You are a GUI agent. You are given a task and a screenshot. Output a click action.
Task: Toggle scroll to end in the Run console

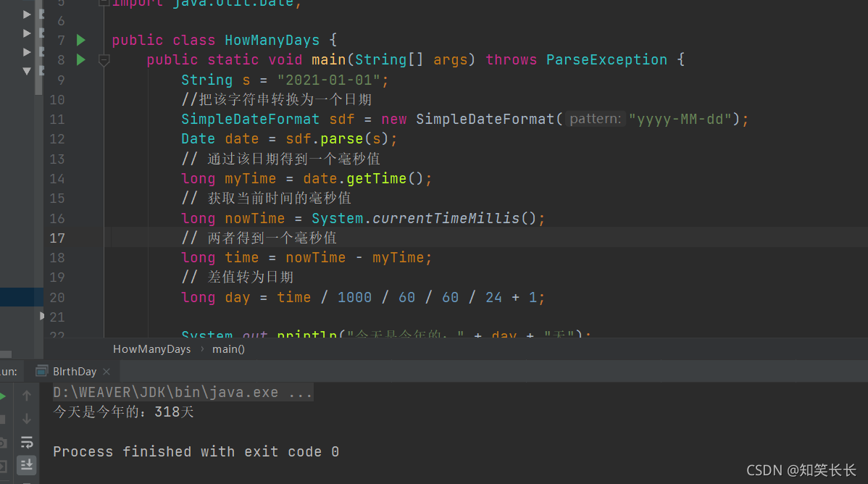tap(27, 464)
